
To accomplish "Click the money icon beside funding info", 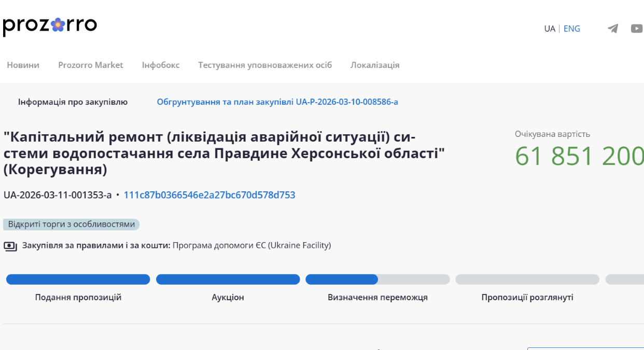I will click(x=10, y=246).
